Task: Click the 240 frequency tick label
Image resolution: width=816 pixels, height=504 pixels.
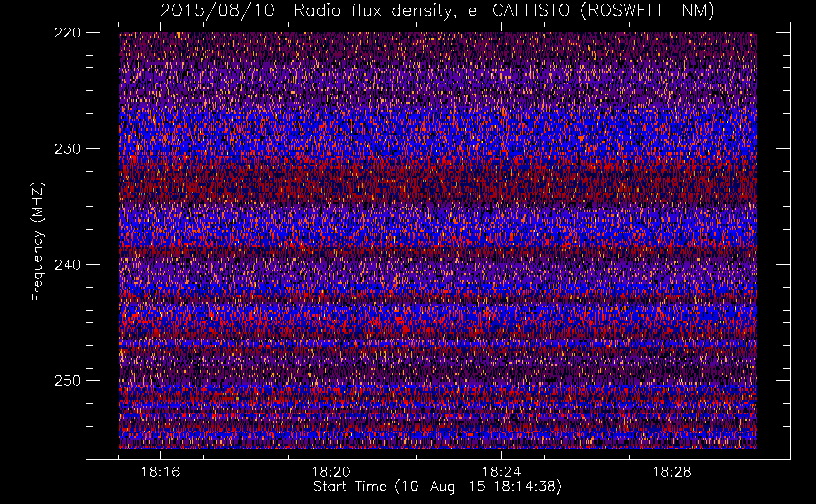Action: coord(67,265)
